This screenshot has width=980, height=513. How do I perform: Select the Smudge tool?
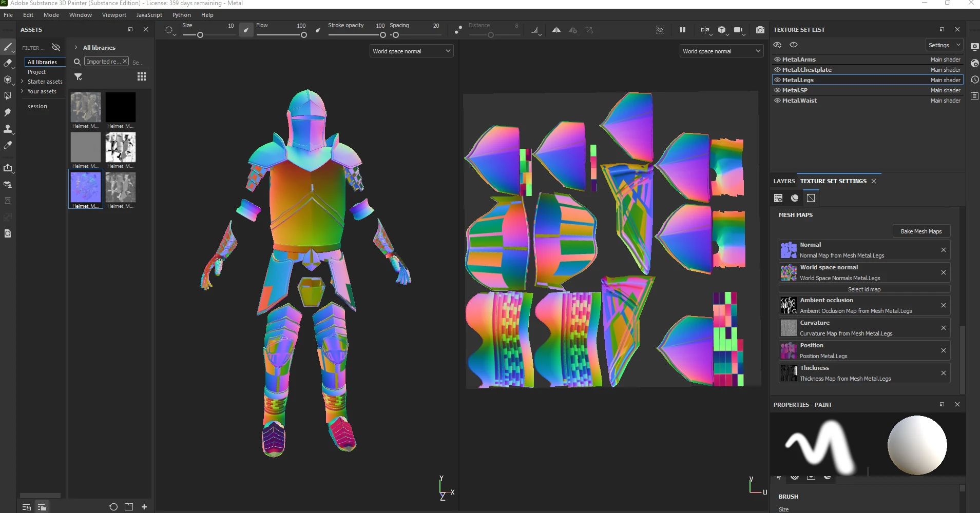(8, 112)
